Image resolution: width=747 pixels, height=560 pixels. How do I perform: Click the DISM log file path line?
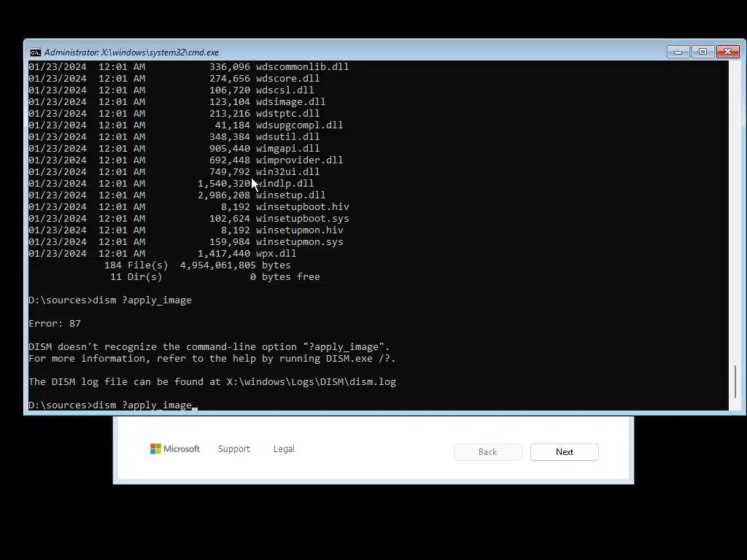(212, 382)
